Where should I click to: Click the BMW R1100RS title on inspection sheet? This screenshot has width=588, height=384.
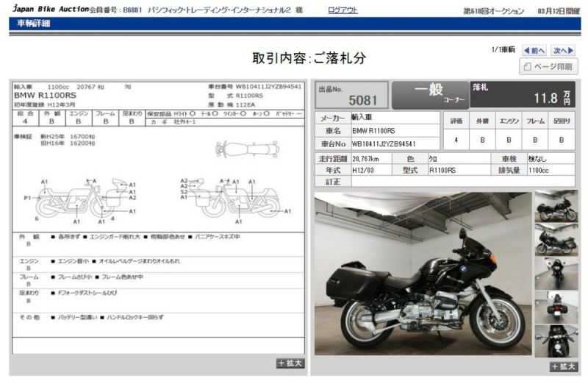click(x=45, y=96)
